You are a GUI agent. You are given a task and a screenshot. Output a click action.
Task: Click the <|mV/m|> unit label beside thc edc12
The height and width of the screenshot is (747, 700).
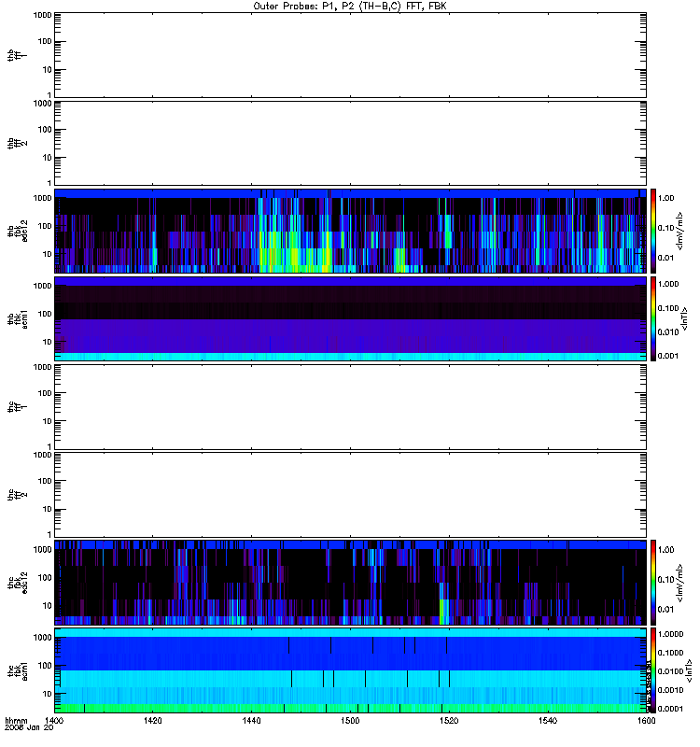click(x=680, y=583)
